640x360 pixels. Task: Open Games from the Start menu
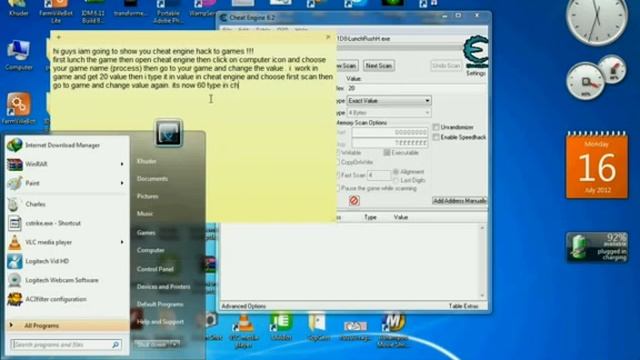pyautogui.click(x=146, y=233)
